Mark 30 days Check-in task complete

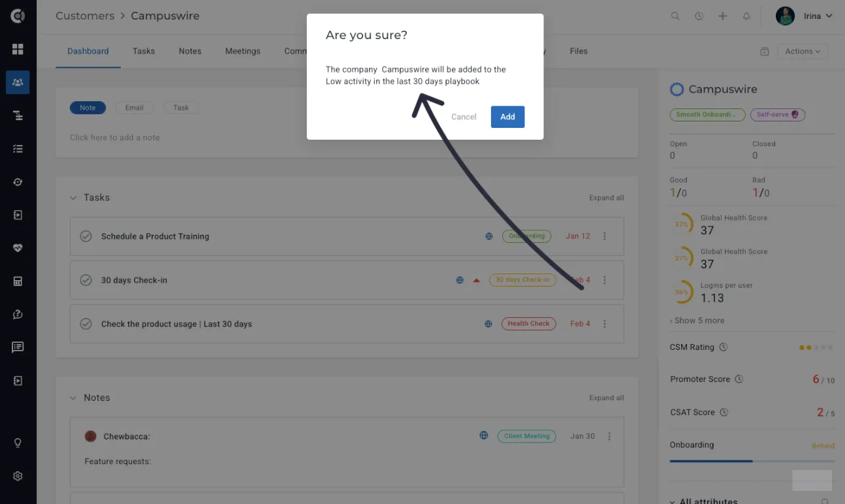pos(86,280)
